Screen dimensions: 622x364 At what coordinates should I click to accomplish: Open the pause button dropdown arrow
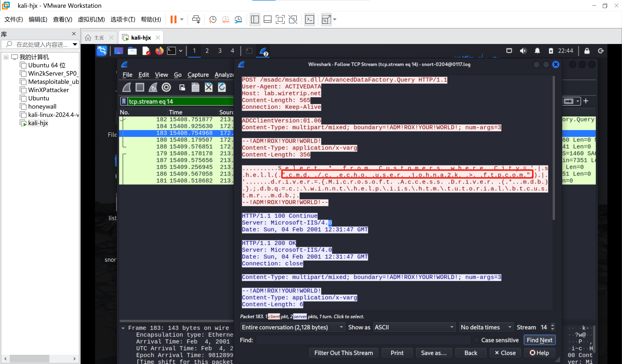182,19
